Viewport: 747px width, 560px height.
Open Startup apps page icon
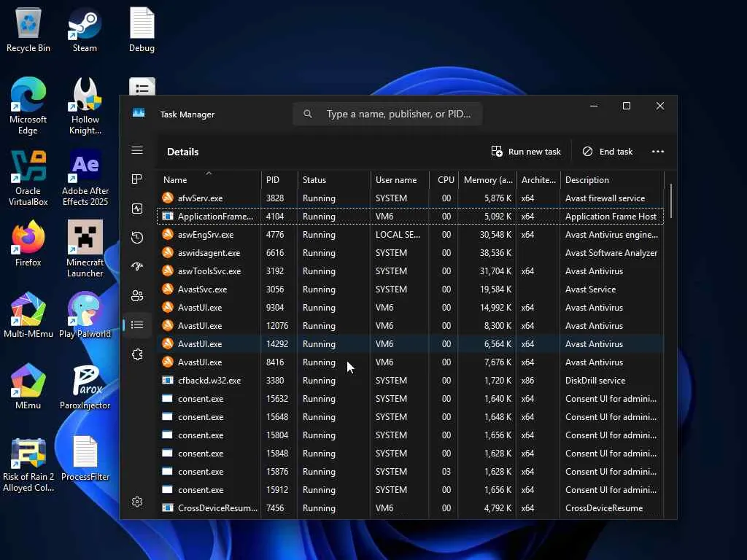[137, 267]
